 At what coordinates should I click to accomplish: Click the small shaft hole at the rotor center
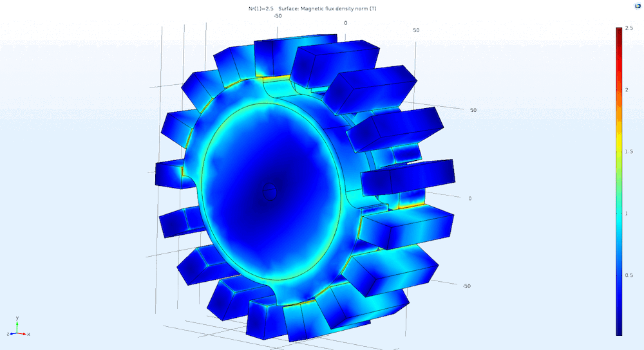coord(269,191)
